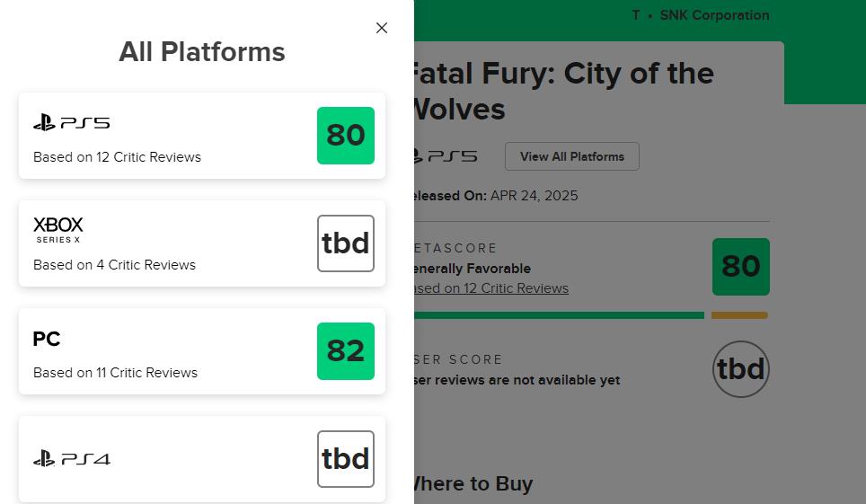Screen dimensions: 866x504
Task: Click the PC score badge of 82
Action: pos(346,351)
